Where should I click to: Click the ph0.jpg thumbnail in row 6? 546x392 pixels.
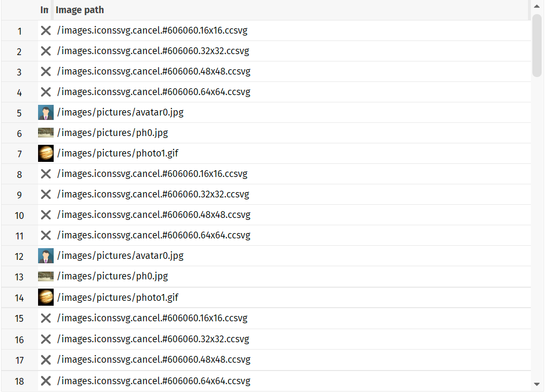point(46,133)
